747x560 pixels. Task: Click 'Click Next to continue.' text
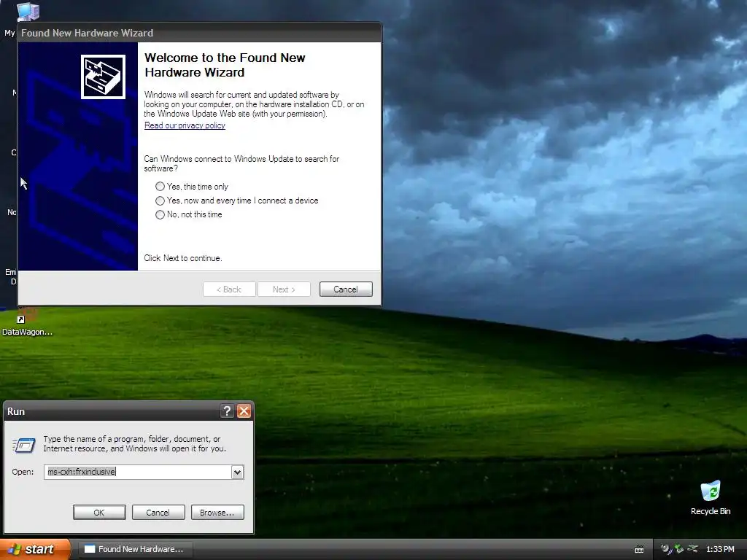[x=183, y=258]
